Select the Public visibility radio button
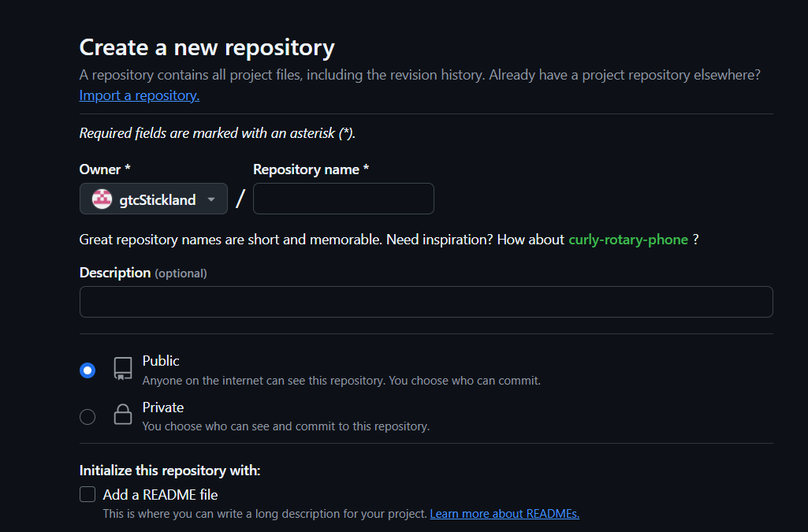 [x=88, y=370]
